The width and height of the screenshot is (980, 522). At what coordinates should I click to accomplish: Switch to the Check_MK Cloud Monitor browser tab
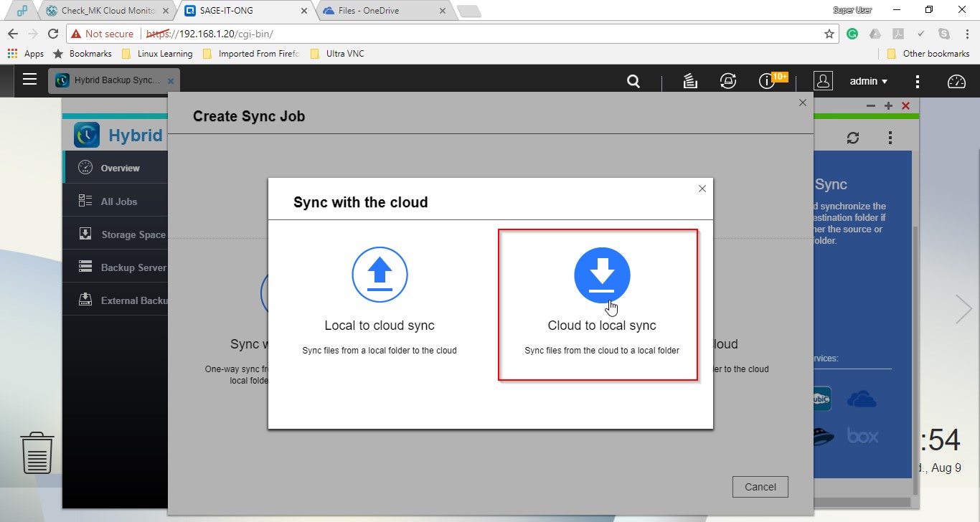coord(108,11)
